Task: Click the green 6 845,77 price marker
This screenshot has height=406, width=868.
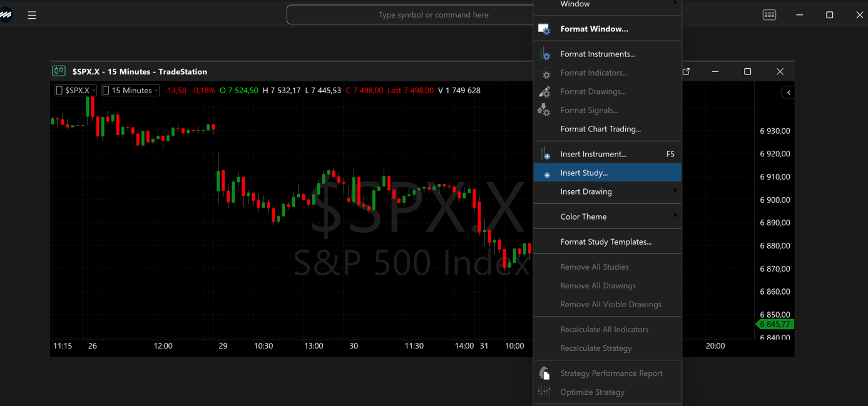Action: 775,324
